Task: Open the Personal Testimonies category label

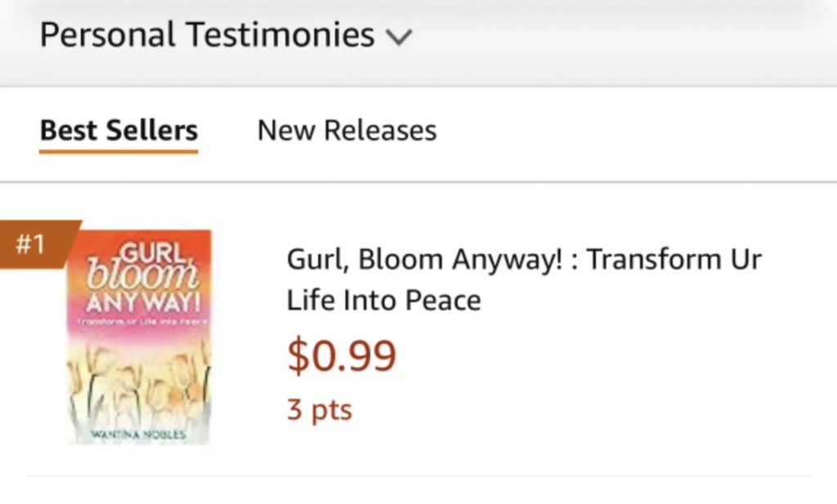Action: coord(207,35)
